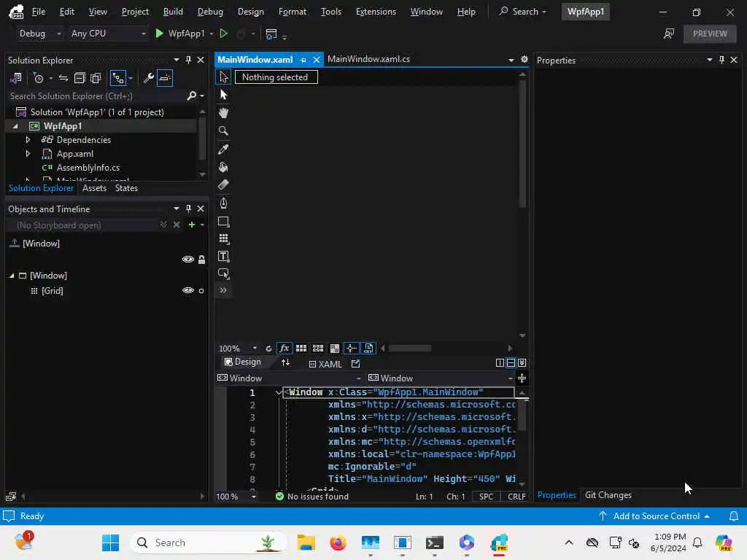
Task: Select the Paint Bucket tool
Action: 223,167
